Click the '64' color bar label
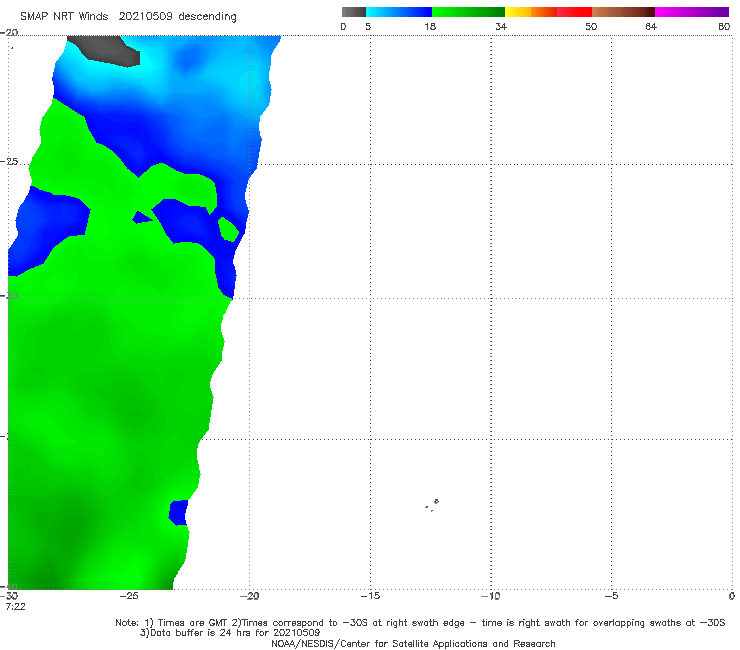The height and width of the screenshot is (650, 740). click(651, 26)
